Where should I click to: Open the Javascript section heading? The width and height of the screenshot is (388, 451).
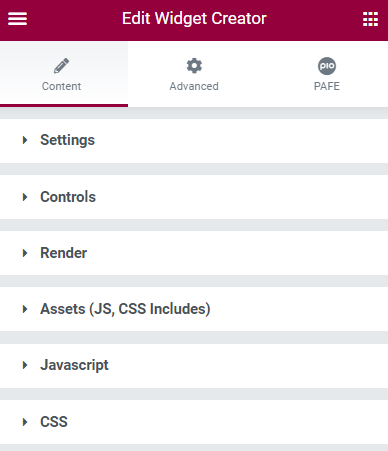74,365
